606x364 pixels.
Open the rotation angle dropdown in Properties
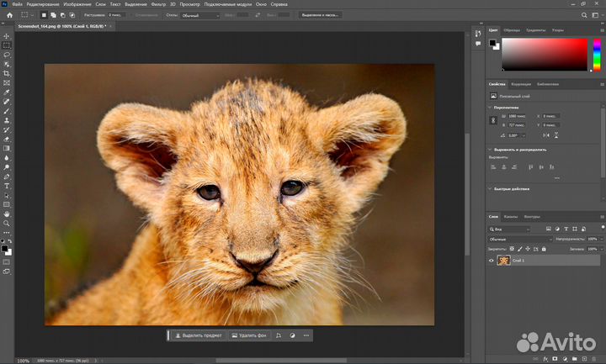click(524, 135)
